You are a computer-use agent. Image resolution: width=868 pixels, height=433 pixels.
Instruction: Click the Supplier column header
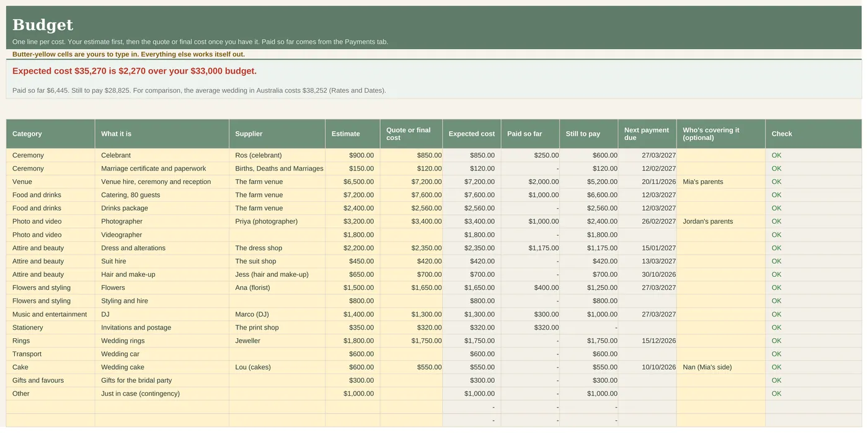[277, 134]
